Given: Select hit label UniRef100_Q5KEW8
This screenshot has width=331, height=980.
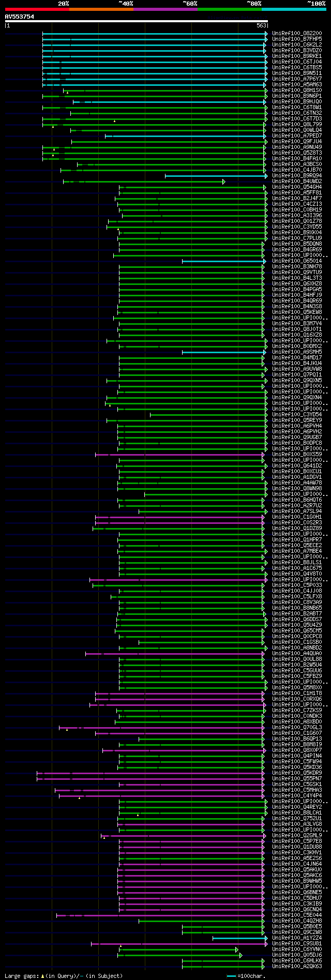Looking at the screenshot, I should (297, 312).
